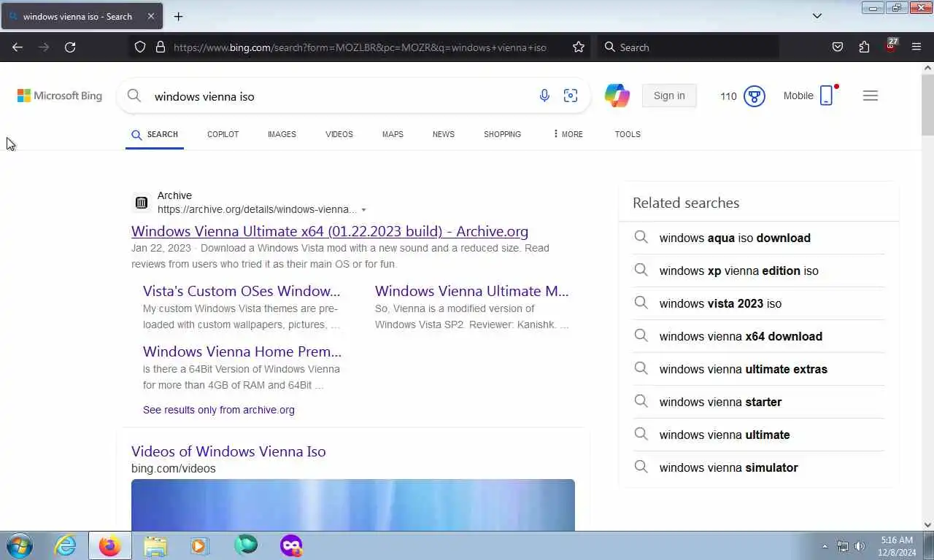Open the TOOLS search filter
Viewport: 934px width, 560px height.
point(628,134)
